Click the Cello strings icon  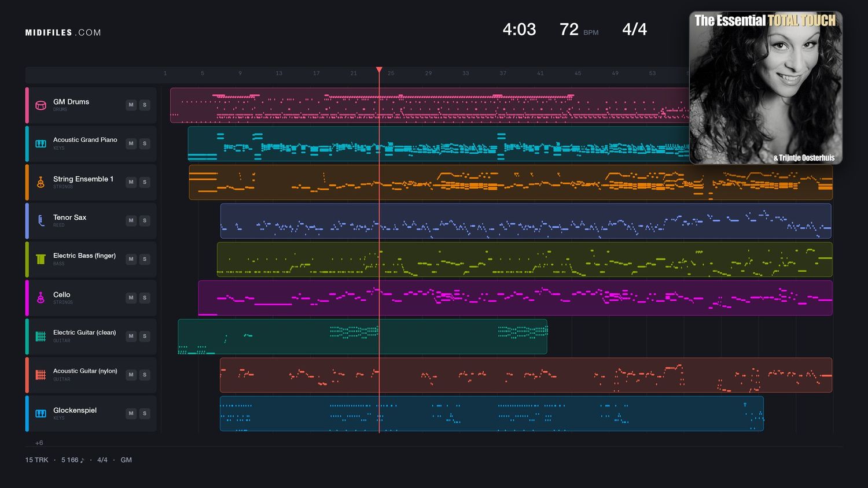[41, 298]
